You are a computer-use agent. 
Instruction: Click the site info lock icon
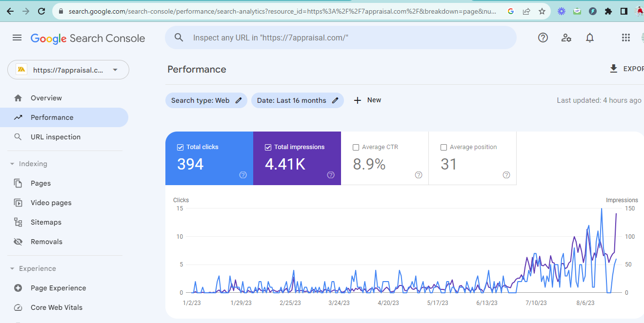tap(61, 11)
